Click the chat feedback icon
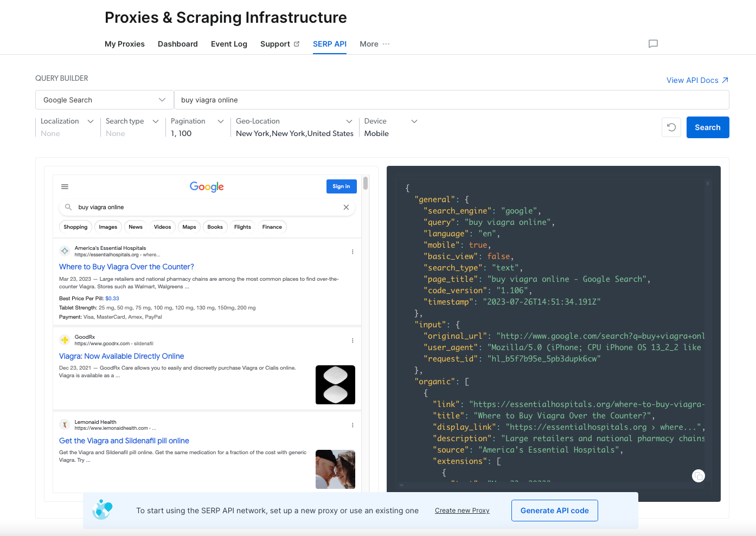Screen dimensions: 756x536 (x=653, y=44)
